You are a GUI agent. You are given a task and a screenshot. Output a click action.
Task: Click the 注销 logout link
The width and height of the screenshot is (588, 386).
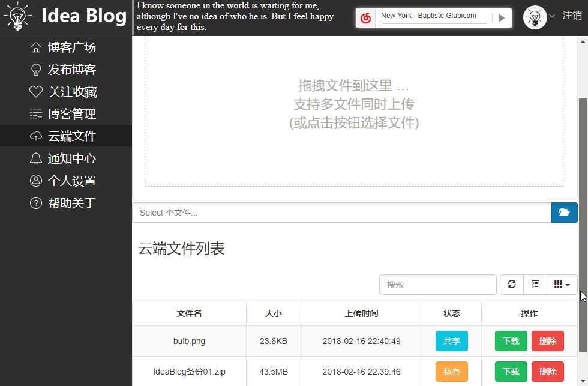(x=572, y=16)
